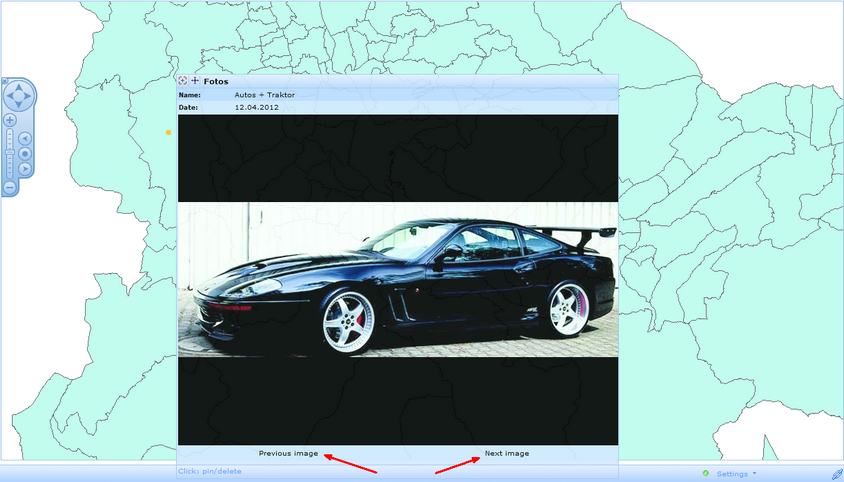Show the previous image

288,453
